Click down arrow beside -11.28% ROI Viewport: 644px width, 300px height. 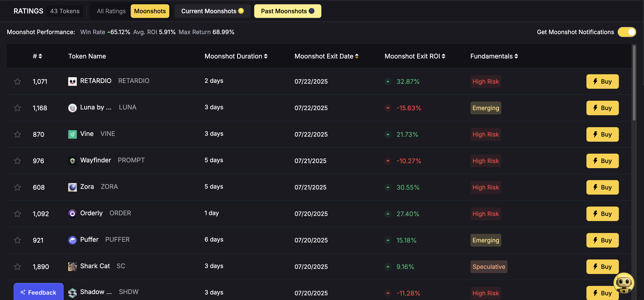coord(388,293)
